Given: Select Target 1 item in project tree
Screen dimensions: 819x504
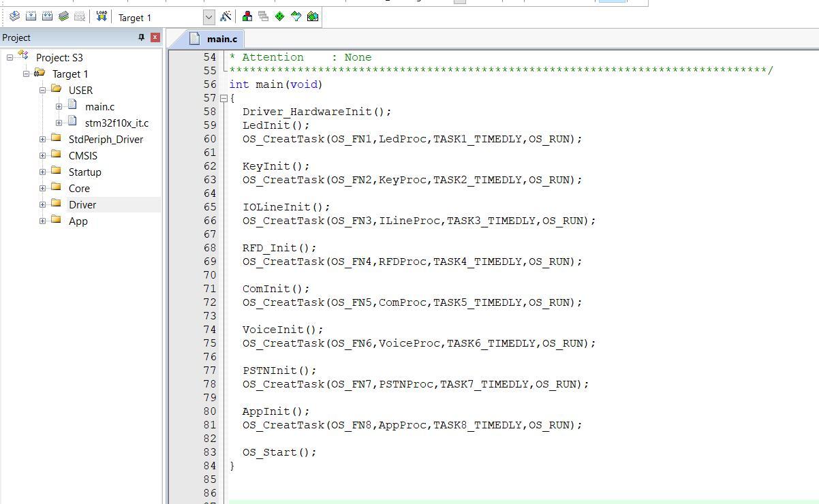Looking at the screenshot, I should 70,74.
